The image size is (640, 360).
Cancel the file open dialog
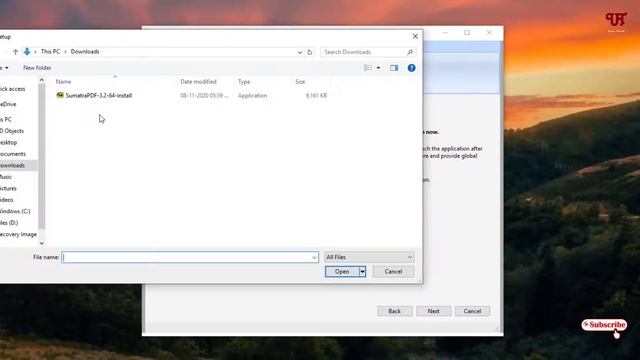click(393, 271)
